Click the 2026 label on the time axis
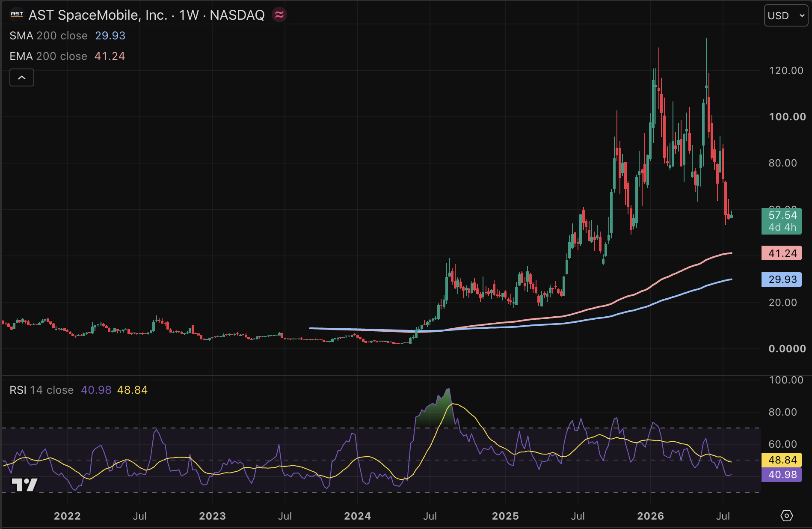Viewport: 812px width, 529px height. click(651, 516)
